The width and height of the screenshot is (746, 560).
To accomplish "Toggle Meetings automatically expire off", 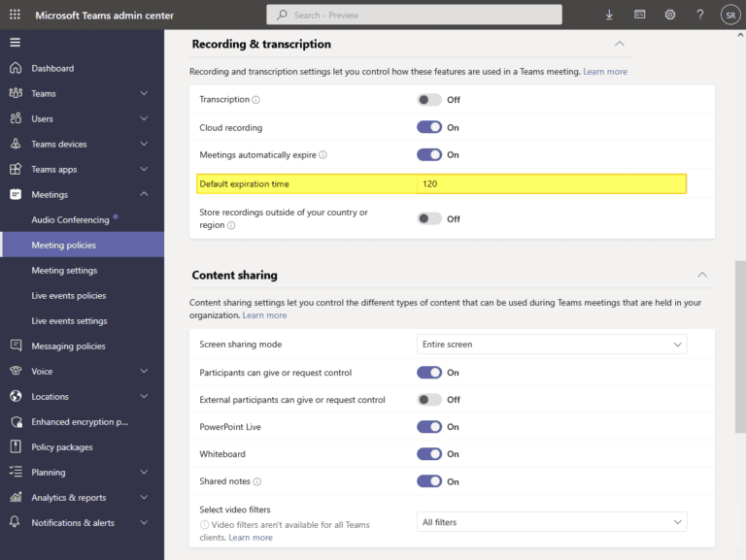I will (429, 155).
